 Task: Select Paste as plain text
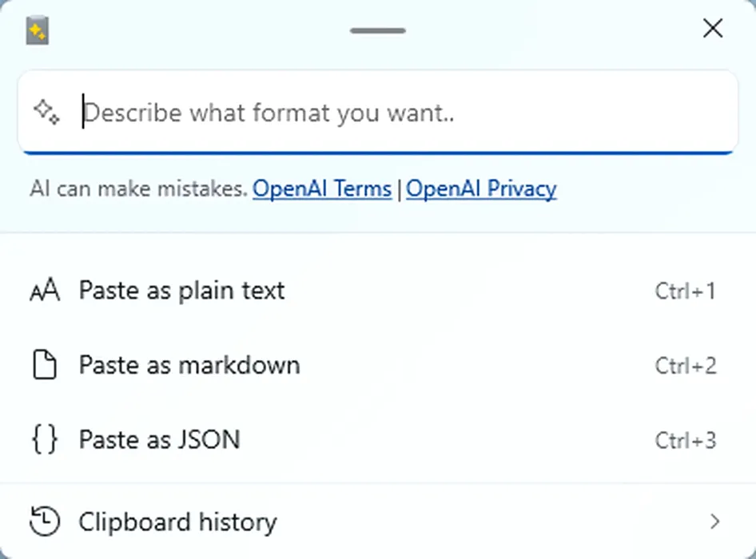click(x=378, y=291)
